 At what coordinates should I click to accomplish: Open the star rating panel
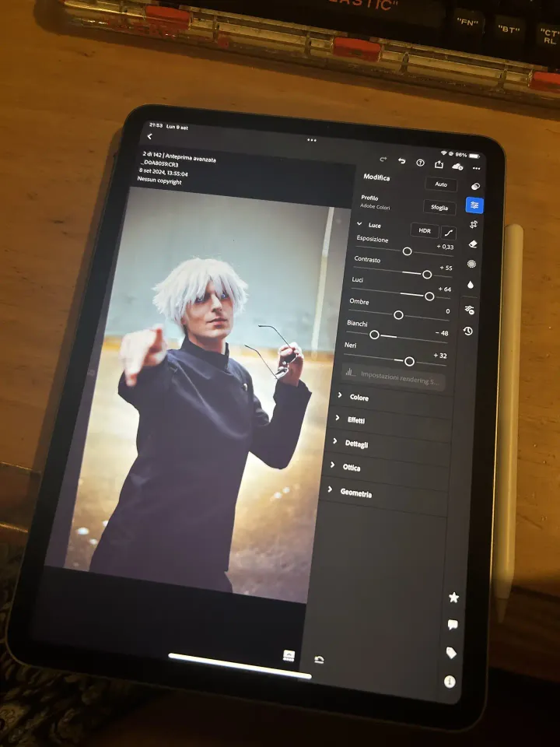point(453,598)
